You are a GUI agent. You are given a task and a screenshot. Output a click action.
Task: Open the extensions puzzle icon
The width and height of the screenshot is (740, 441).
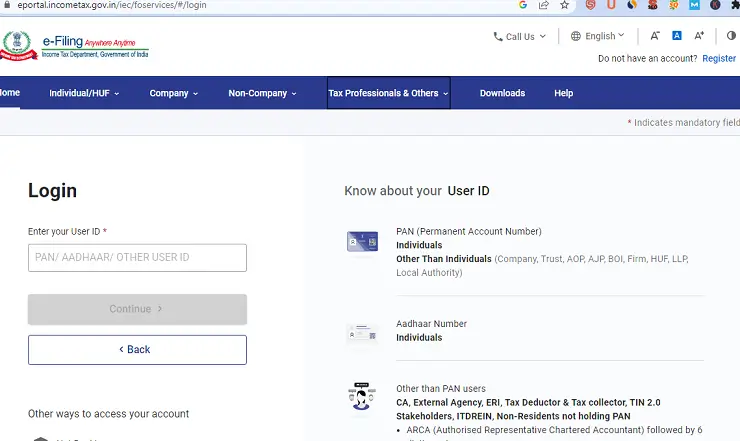pyautogui.click(x=735, y=5)
